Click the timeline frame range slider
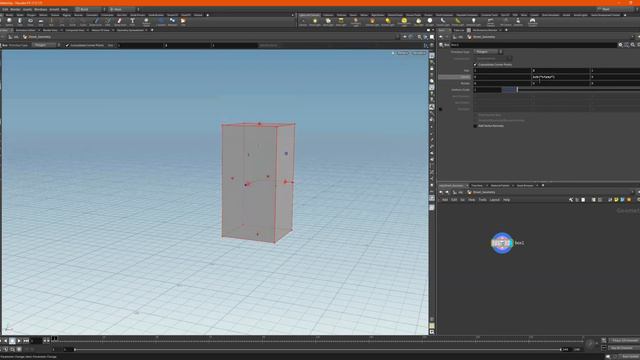Screen dimensions: 640x360 [318, 349]
